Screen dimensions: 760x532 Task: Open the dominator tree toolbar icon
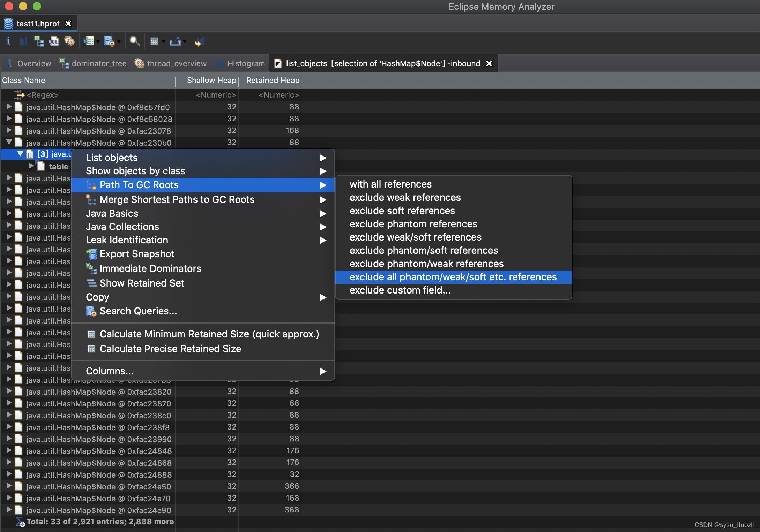(39, 41)
